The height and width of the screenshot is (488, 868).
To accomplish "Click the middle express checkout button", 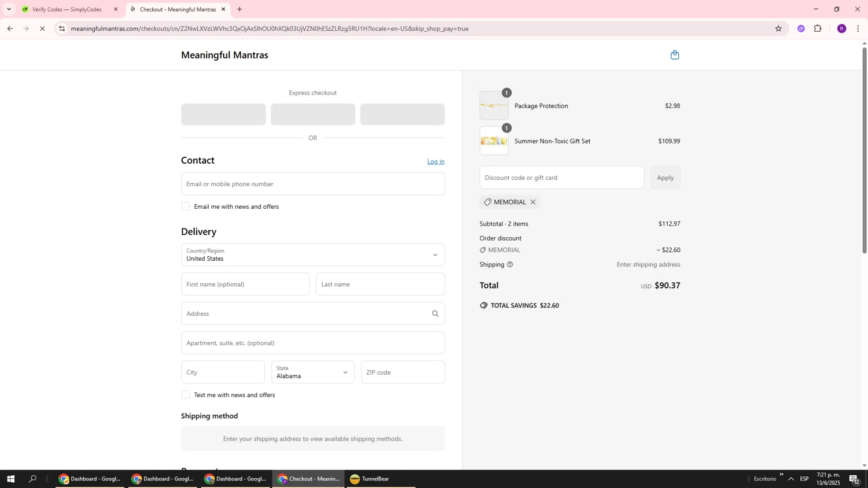I will (313, 114).
